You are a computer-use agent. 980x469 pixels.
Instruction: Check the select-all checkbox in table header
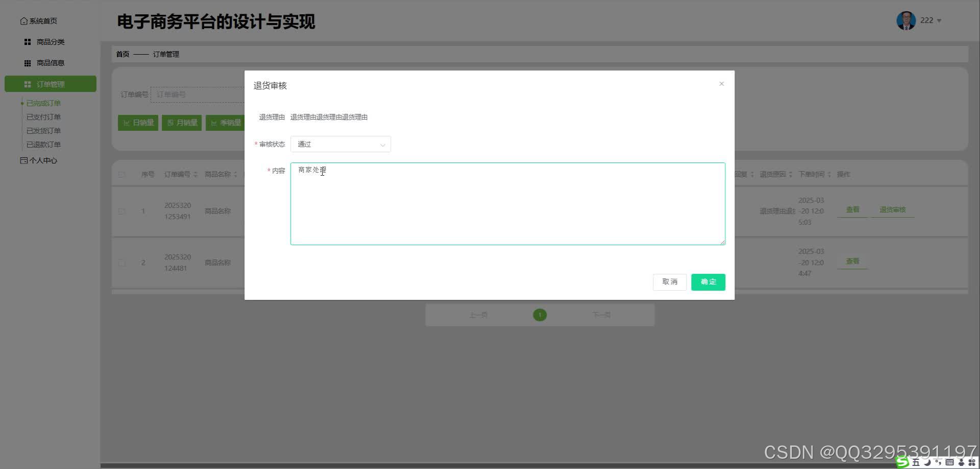[121, 174]
